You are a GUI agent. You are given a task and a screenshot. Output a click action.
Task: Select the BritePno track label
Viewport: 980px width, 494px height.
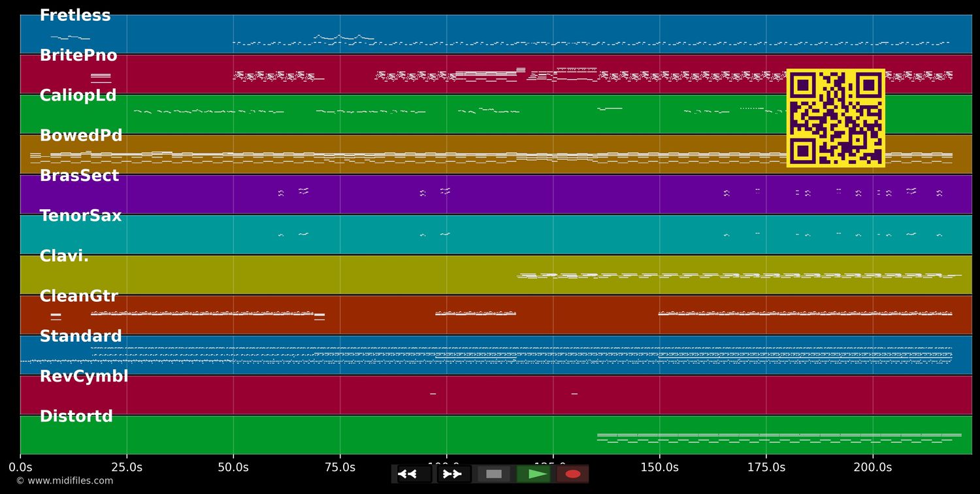[x=78, y=56]
